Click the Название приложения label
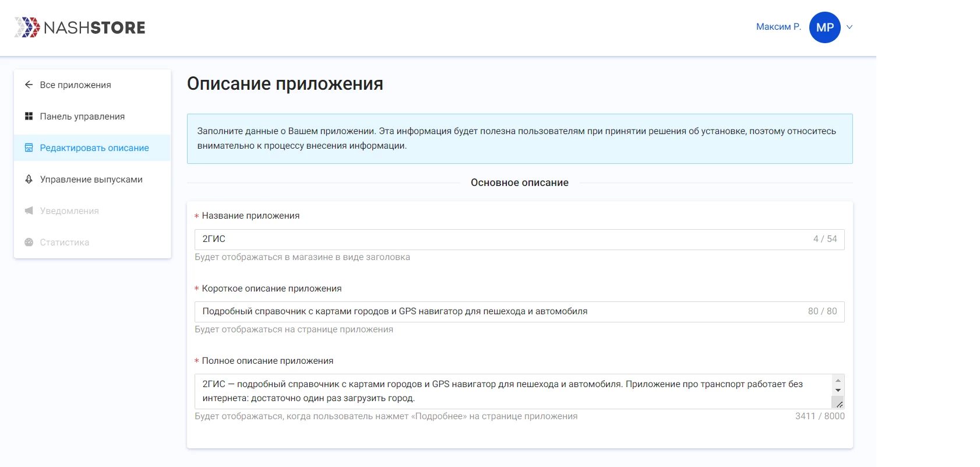Screen dimensions: 980x467 [x=251, y=216]
